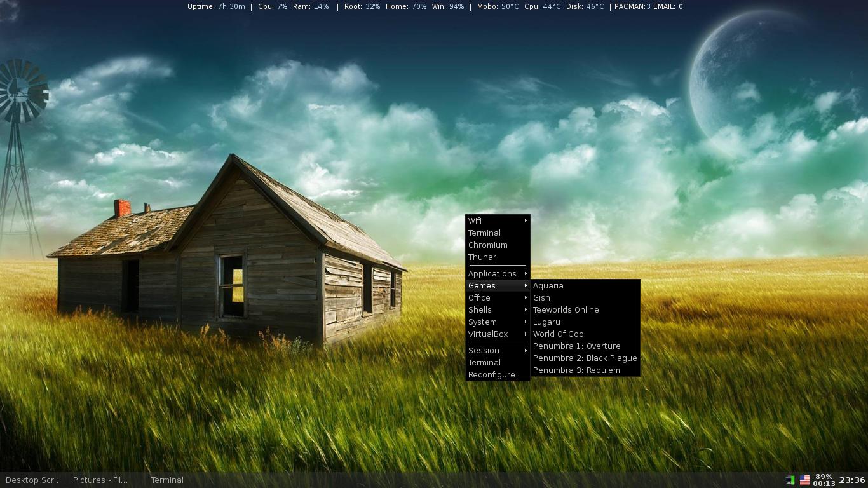Launch Penumbra 2: Black Plague
Image resolution: width=868 pixels, height=488 pixels.
pos(585,358)
